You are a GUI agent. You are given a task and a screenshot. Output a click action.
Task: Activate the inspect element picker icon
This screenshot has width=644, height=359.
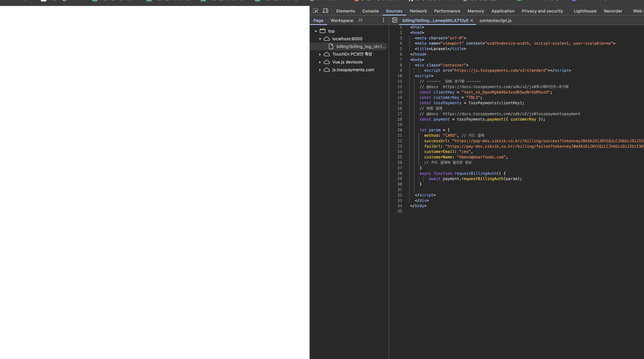(x=315, y=11)
